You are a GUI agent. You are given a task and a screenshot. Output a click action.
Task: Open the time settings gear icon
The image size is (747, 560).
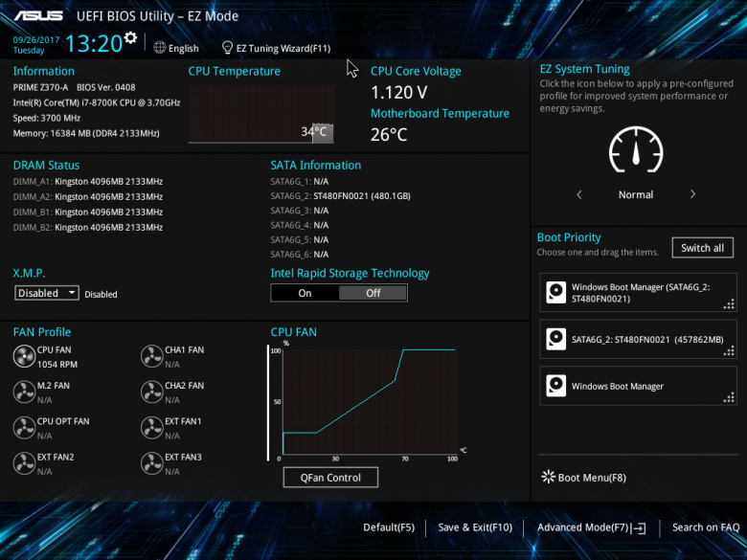[130, 37]
